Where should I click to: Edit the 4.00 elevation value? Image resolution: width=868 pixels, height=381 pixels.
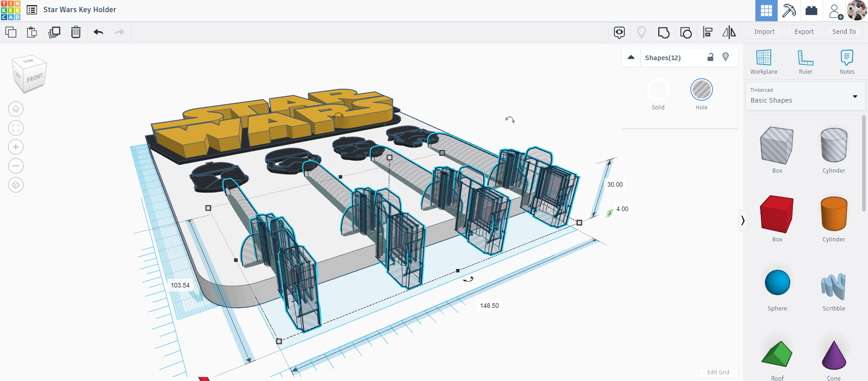pyautogui.click(x=622, y=209)
